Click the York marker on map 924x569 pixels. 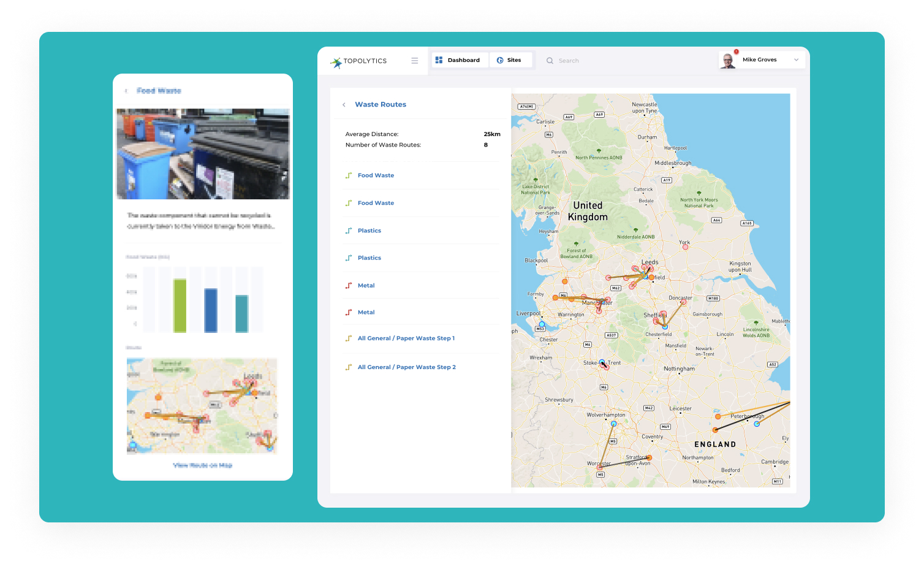coord(685,247)
